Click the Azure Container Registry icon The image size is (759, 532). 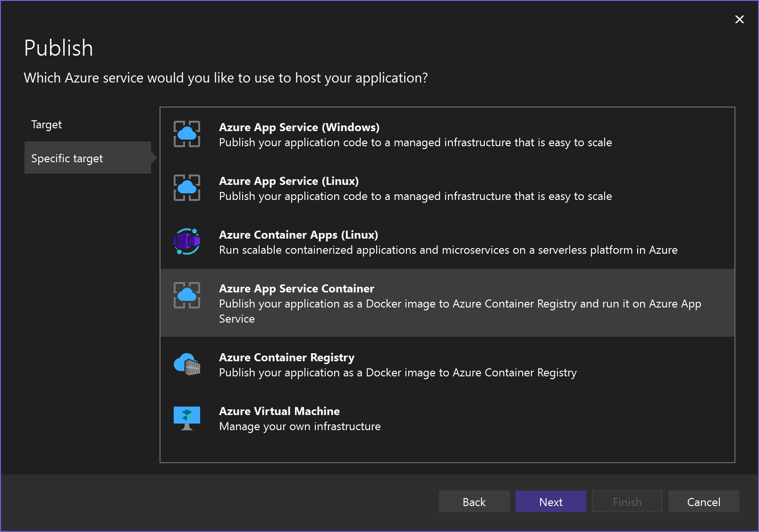coord(187,364)
